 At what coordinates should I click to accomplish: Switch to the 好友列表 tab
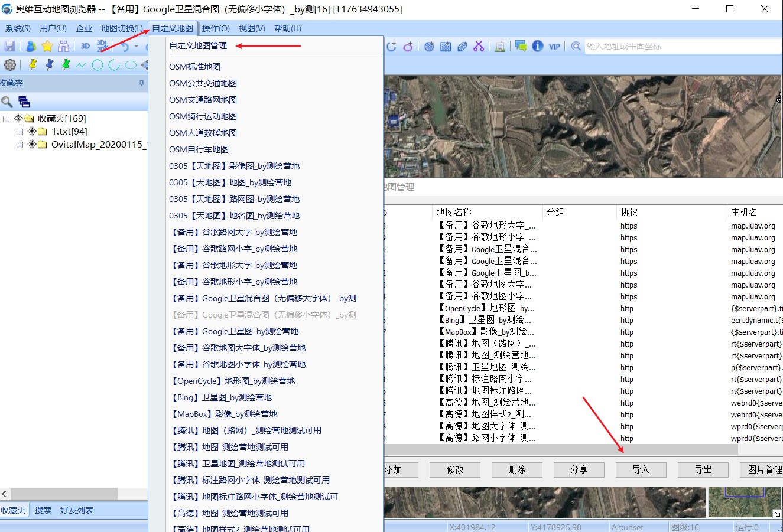click(x=77, y=510)
